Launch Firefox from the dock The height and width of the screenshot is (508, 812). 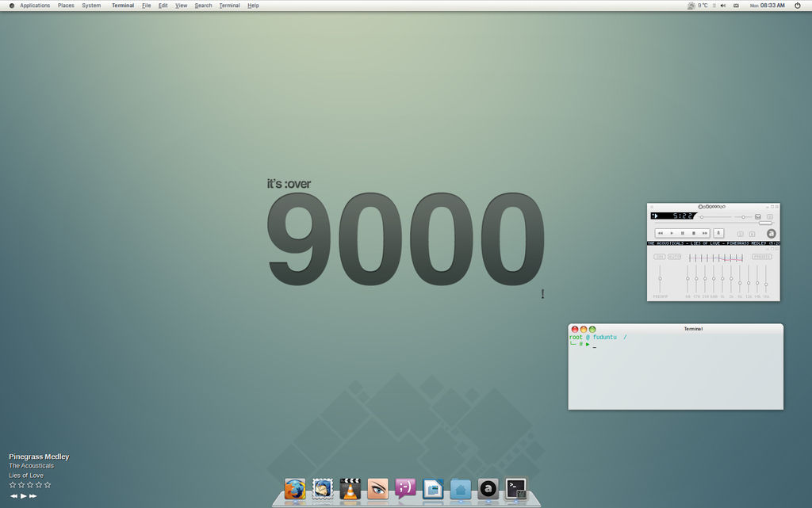(295, 489)
